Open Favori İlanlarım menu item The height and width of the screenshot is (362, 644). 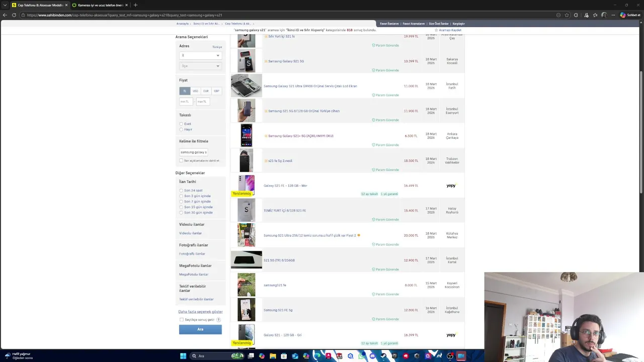coord(389,24)
